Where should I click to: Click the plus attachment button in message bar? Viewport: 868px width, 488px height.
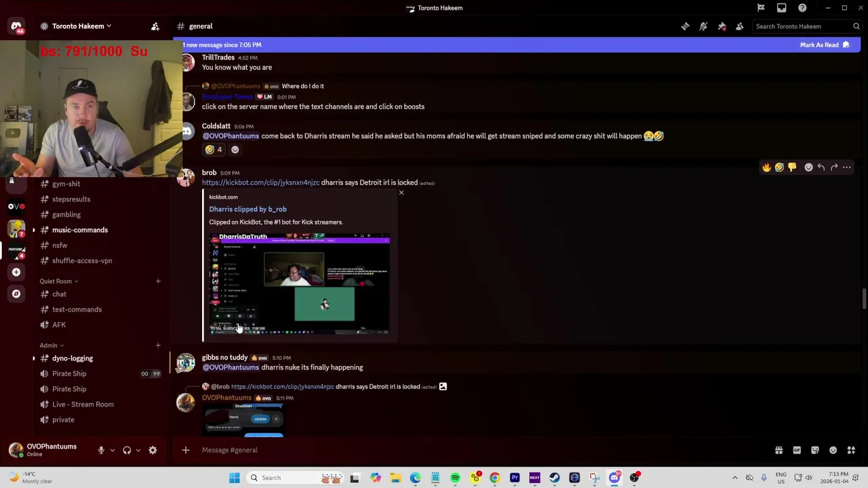[x=186, y=450]
